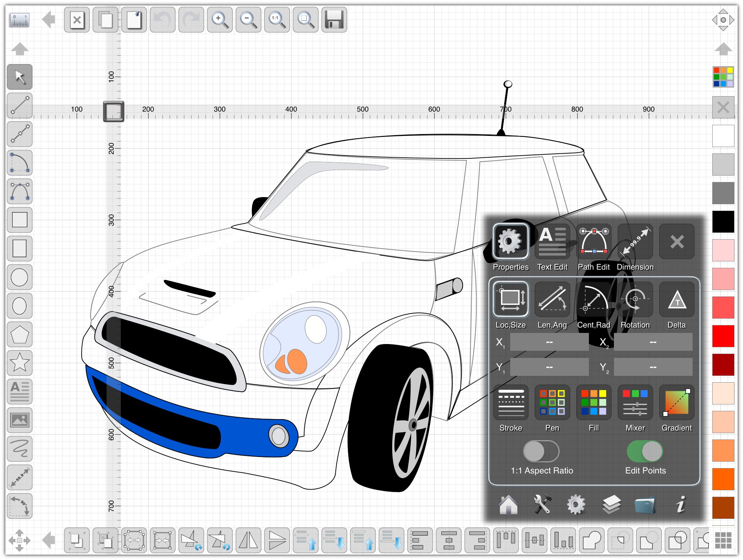Select the angle dimension tool
Image resolution: width=743 pixels, height=560 pixels.
click(19, 506)
